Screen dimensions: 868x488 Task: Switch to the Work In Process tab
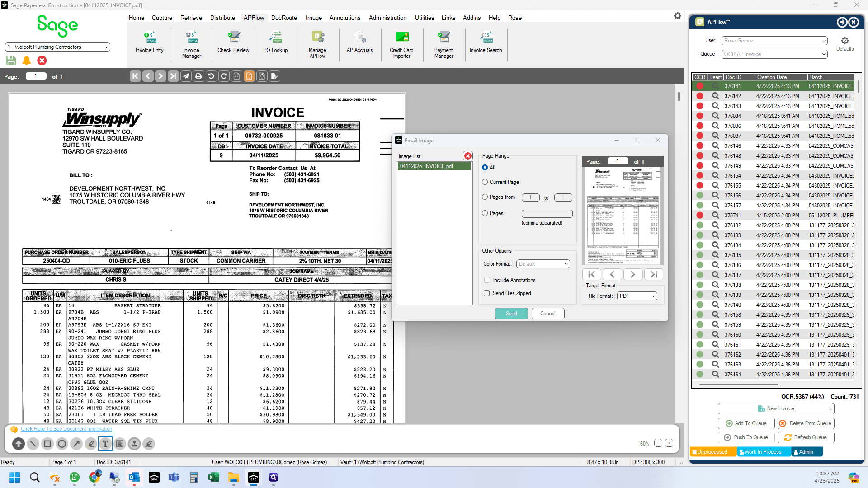[764, 452]
